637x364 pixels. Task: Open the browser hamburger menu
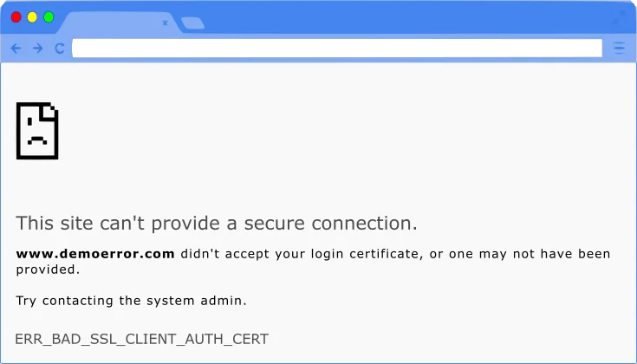point(619,49)
